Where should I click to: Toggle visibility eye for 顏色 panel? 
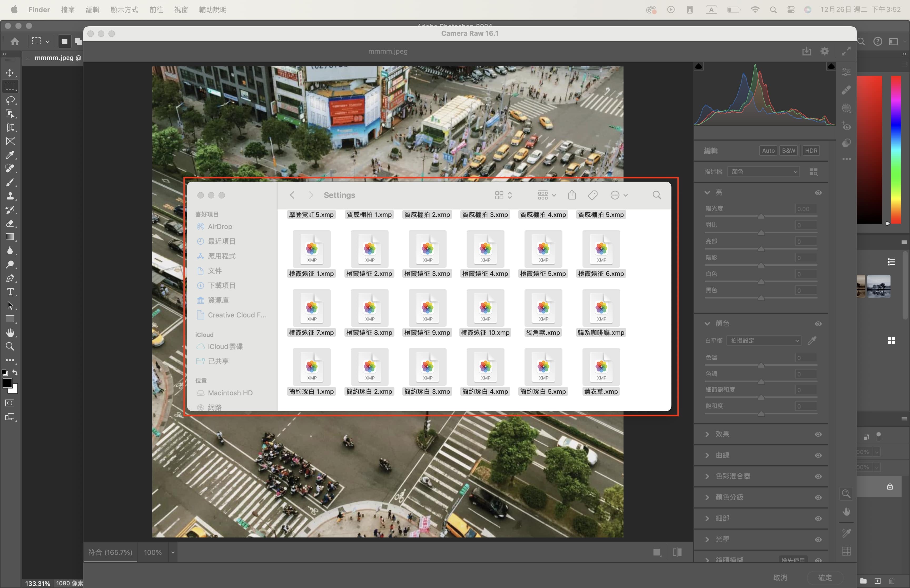[x=818, y=324]
